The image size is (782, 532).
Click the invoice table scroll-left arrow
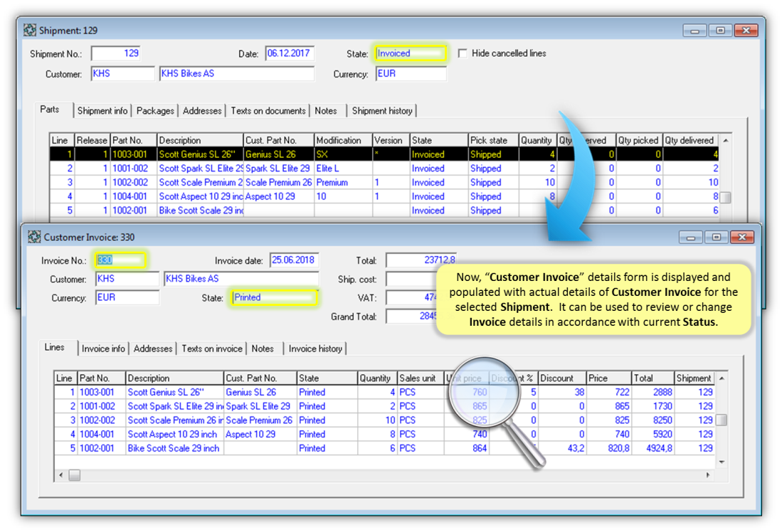click(x=61, y=475)
